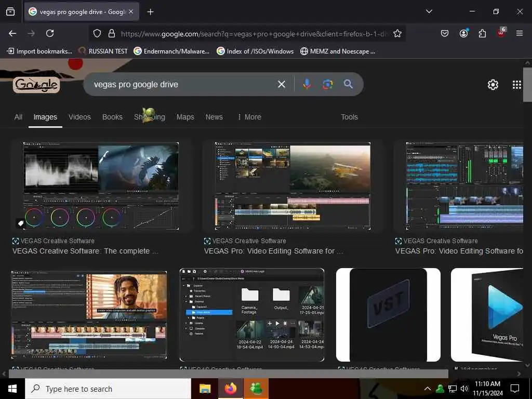Open the Index of /ISOs/Windows bookmark

255,51
